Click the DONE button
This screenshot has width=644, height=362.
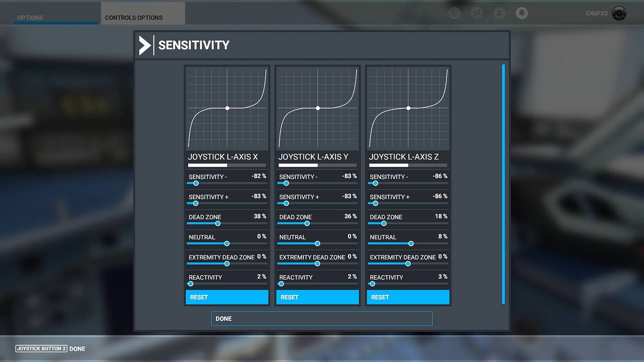(322, 319)
